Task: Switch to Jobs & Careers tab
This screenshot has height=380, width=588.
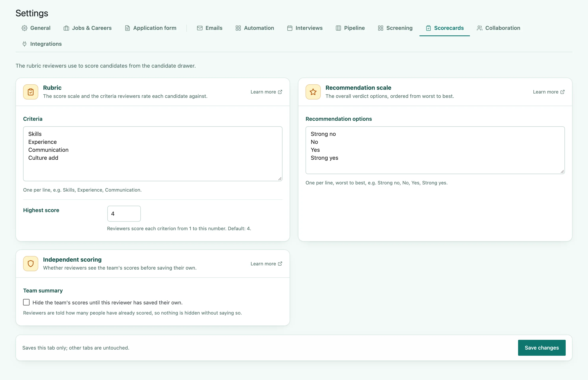Action: point(87,28)
